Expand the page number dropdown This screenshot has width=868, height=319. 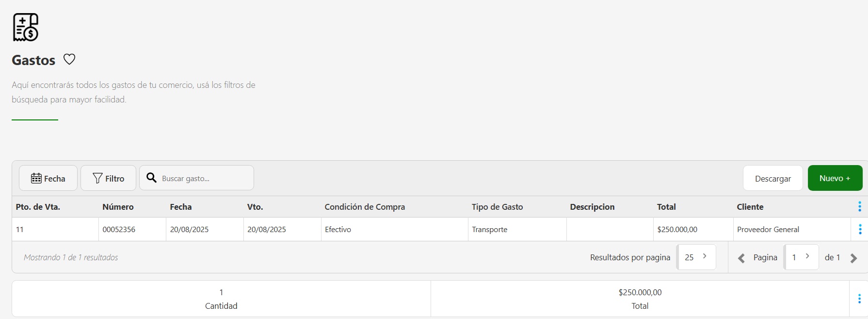click(x=801, y=257)
